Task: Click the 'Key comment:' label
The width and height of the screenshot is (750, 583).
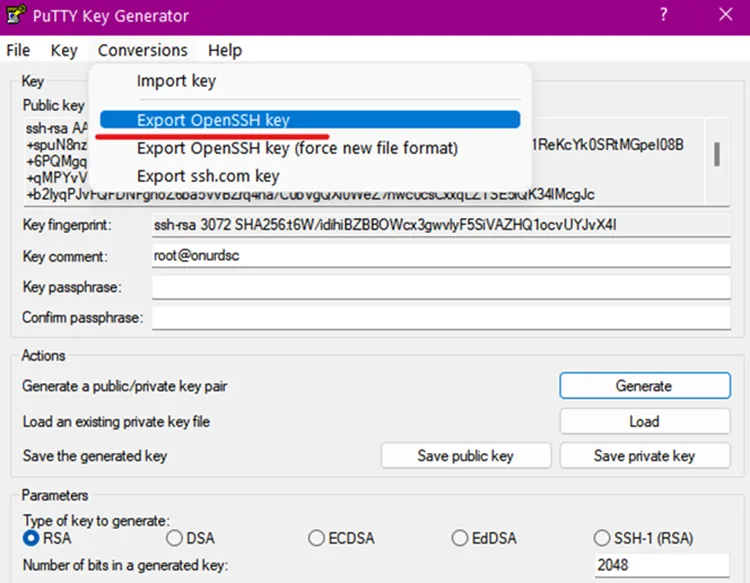Action: [x=65, y=256]
